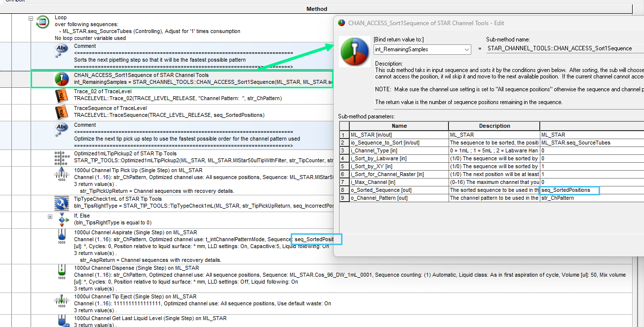This screenshot has height=327, width=644.
Task: Select the TraceSequence of TraceLevel step icon
Action: tap(62, 112)
